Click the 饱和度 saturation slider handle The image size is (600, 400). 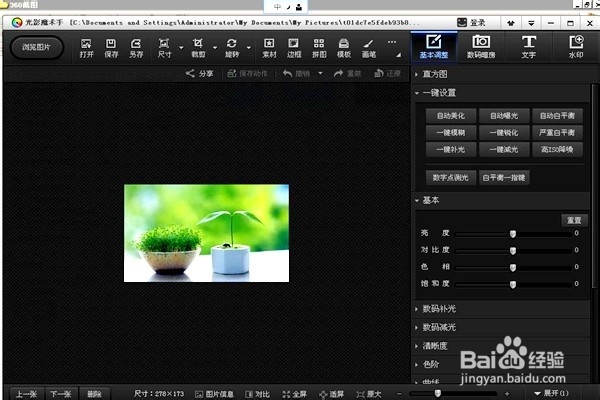pyautogui.click(x=513, y=284)
